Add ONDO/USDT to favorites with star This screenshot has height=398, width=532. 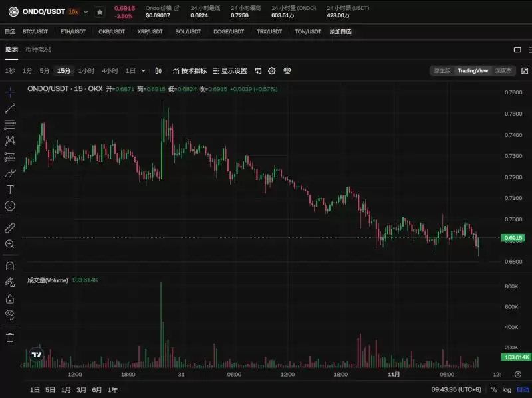coord(99,12)
